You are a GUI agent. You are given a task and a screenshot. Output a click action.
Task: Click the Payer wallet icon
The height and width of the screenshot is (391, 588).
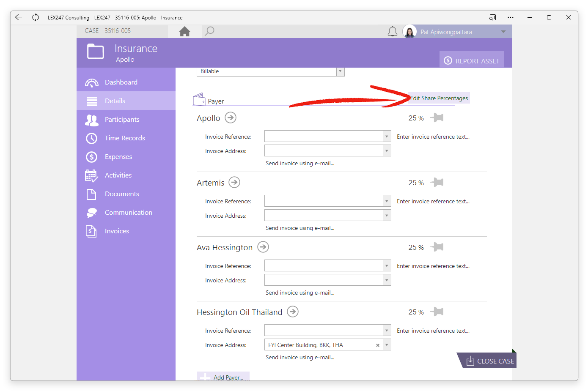(199, 99)
